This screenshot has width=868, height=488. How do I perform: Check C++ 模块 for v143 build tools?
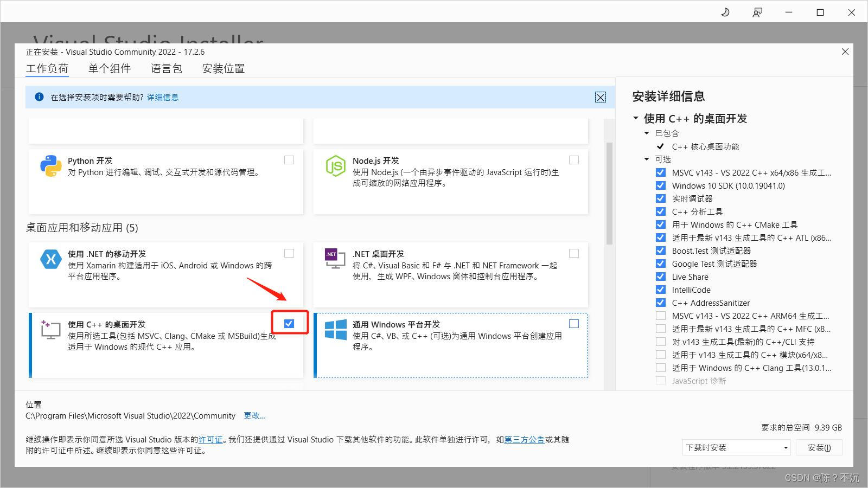point(660,355)
